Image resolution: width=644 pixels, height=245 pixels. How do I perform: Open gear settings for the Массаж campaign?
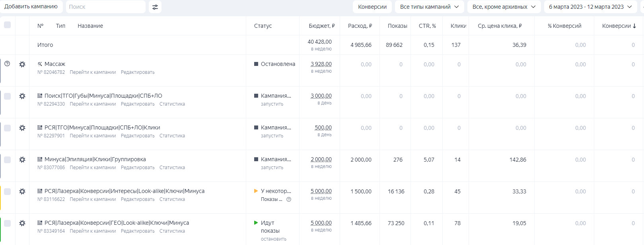point(22,64)
